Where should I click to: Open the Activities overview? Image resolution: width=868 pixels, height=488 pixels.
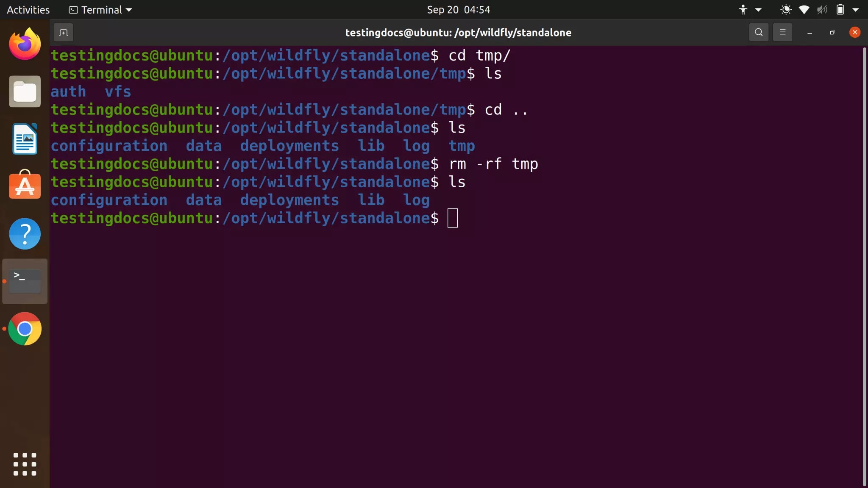pyautogui.click(x=28, y=9)
